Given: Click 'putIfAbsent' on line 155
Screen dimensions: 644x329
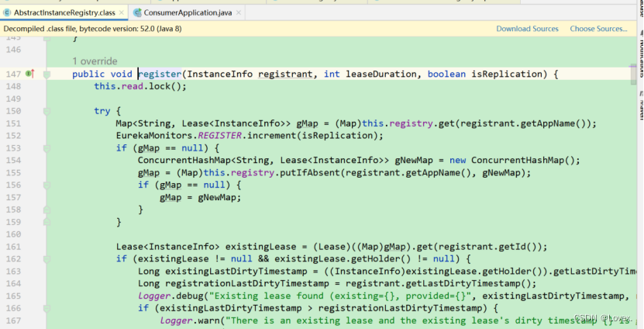Looking at the screenshot, I should [310, 173].
